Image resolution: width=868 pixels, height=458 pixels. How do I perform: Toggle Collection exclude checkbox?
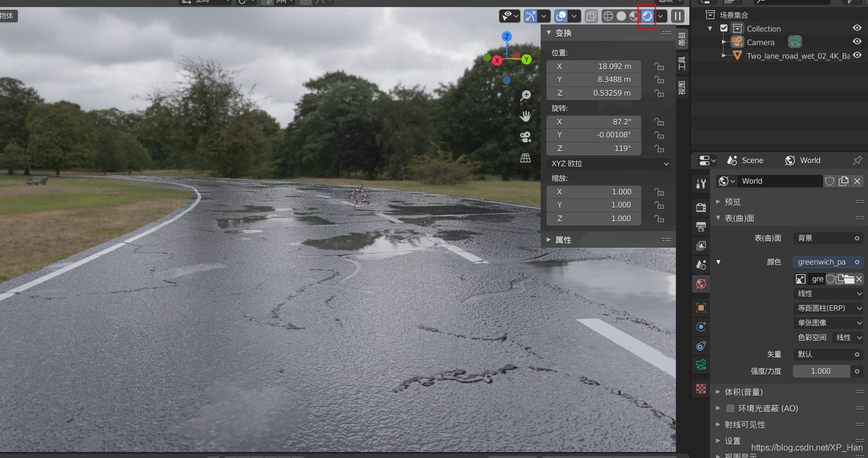(724, 28)
